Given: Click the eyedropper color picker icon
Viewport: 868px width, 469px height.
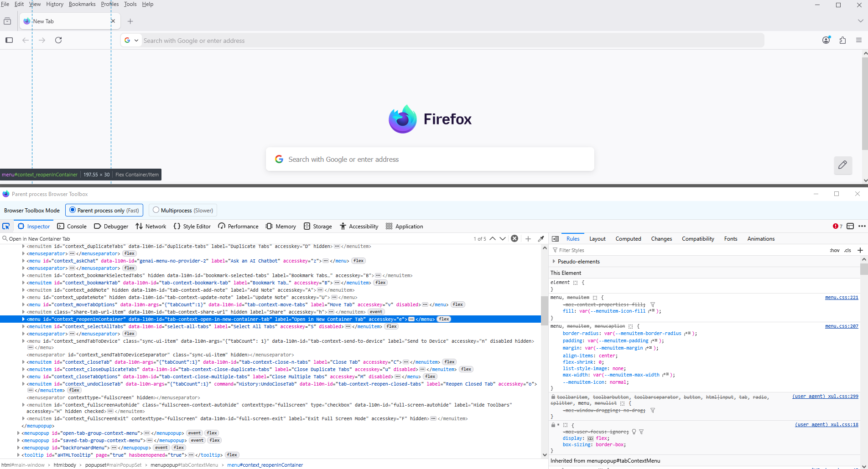Looking at the screenshot, I should (541, 238).
